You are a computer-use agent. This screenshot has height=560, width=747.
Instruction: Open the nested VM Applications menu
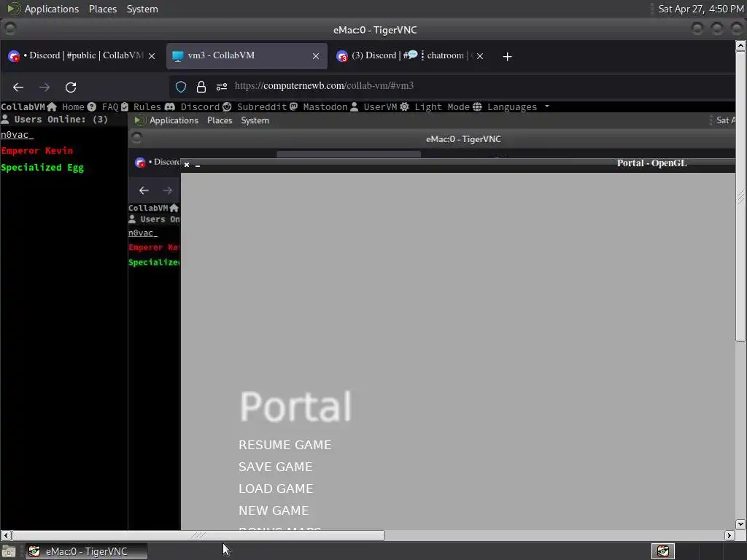pyautogui.click(x=174, y=120)
